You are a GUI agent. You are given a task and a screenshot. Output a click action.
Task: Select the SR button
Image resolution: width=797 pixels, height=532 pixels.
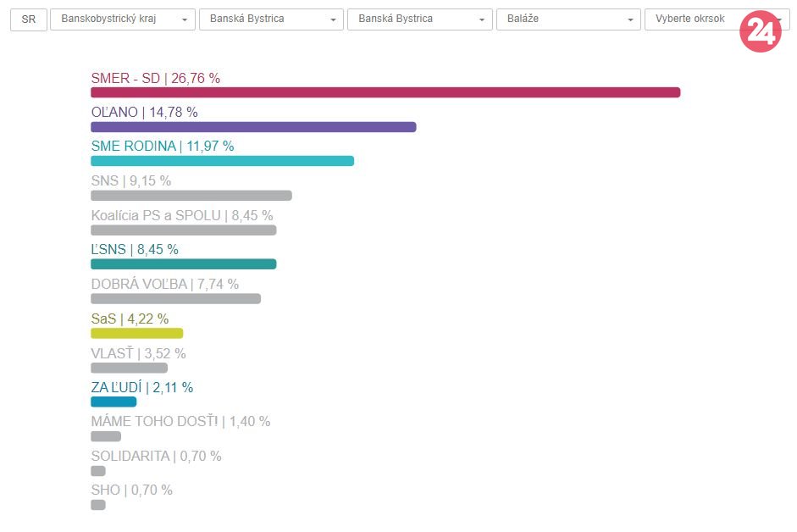coord(29,19)
